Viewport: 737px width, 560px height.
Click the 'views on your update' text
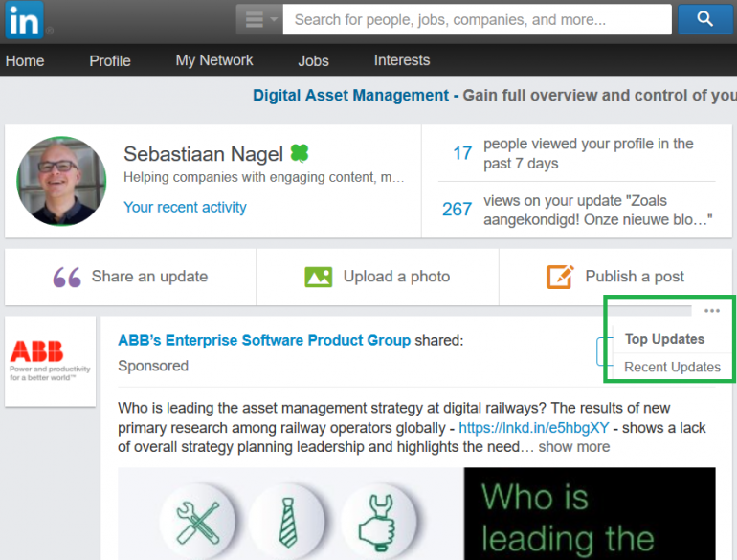click(x=597, y=211)
